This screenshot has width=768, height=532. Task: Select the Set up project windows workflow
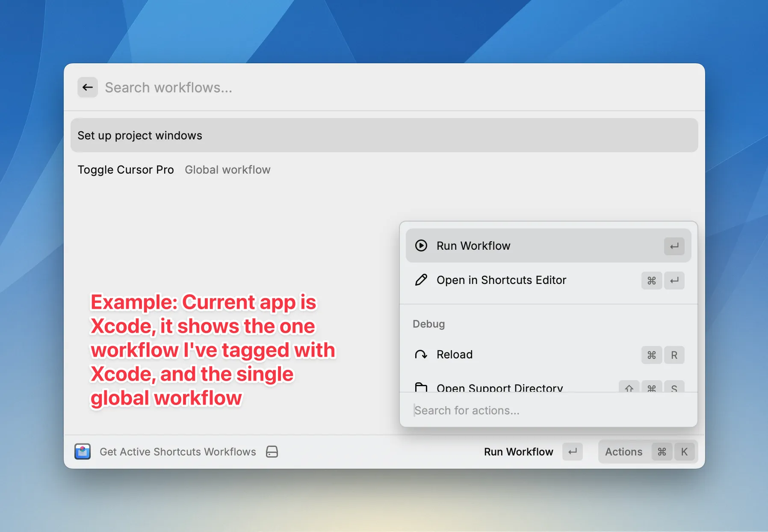click(x=384, y=135)
